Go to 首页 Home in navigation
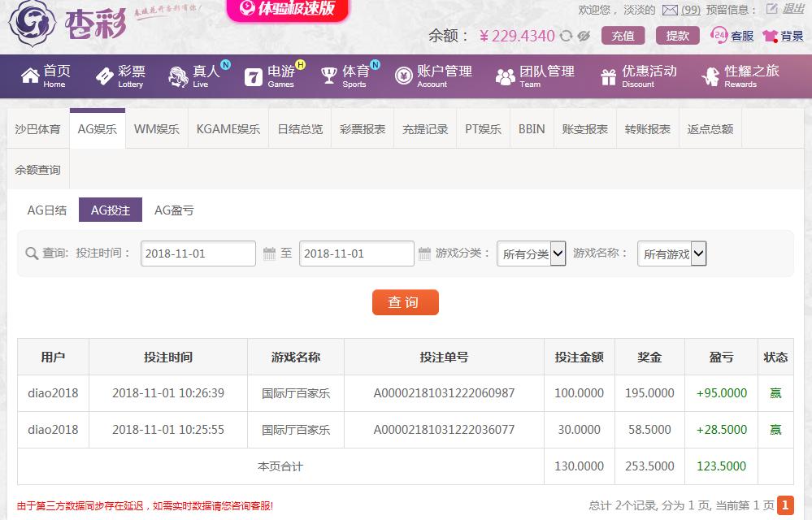 46,76
